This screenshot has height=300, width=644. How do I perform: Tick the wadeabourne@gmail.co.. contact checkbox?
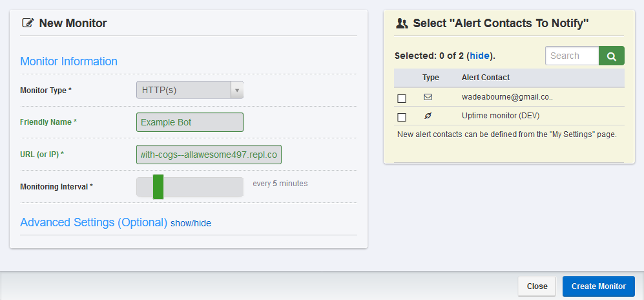click(x=402, y=98)
